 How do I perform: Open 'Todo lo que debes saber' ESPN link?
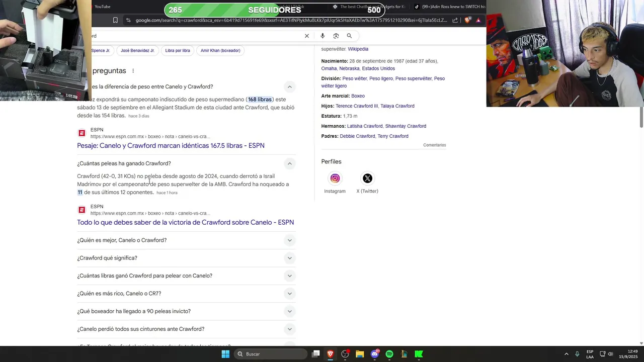tap(185, 222)
